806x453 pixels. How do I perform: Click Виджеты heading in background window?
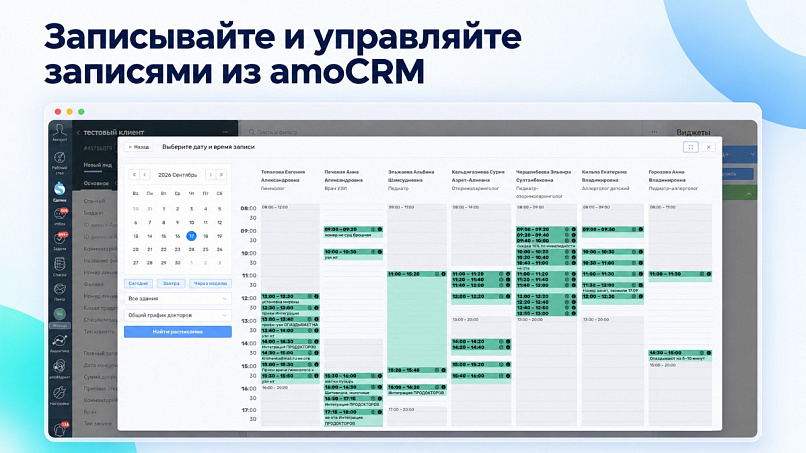pyautogui.click(x=693, y=132)
